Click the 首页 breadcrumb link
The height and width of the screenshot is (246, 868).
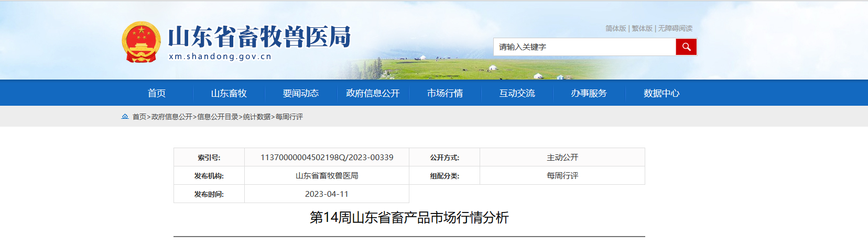pyautogui.click(x=139, y=117)
